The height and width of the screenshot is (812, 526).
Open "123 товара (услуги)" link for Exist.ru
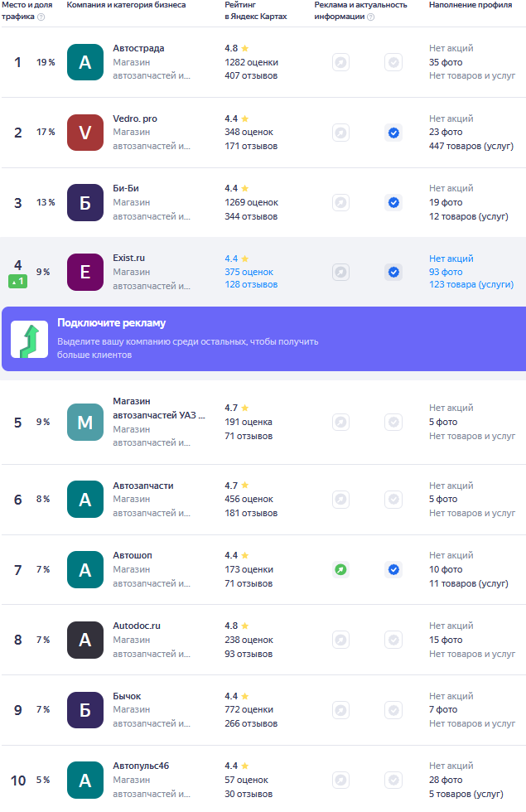tap(471, 284)
